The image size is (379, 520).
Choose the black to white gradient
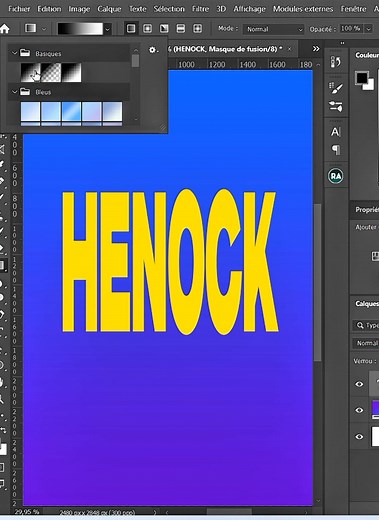click(x=71, y=72)
